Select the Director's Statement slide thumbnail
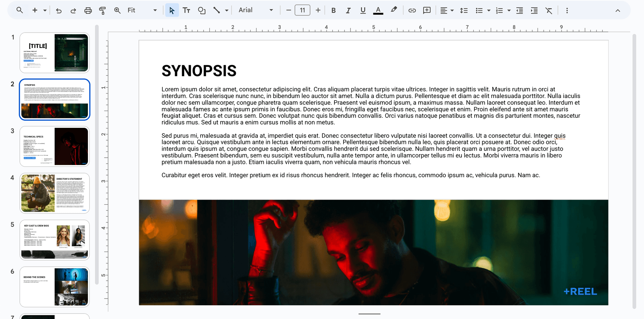 pyautogui.click(x=55, y=193)
